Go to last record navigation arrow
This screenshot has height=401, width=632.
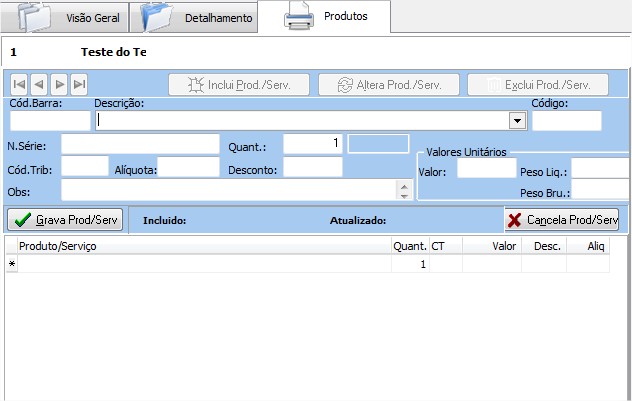pyautogui.click(x=79, y=85)
